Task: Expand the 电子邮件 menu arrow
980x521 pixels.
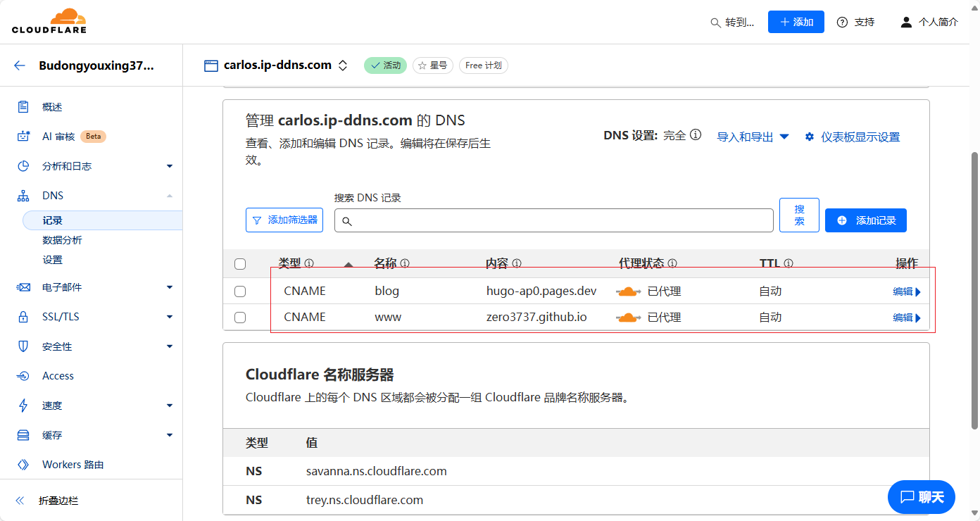Action: [170, 287]
